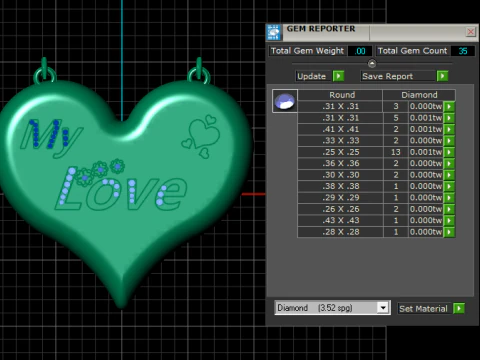The image size is (480, 360).
Task: Click green arrow for .33 X .33 row
Action: [x=449, y=141]
